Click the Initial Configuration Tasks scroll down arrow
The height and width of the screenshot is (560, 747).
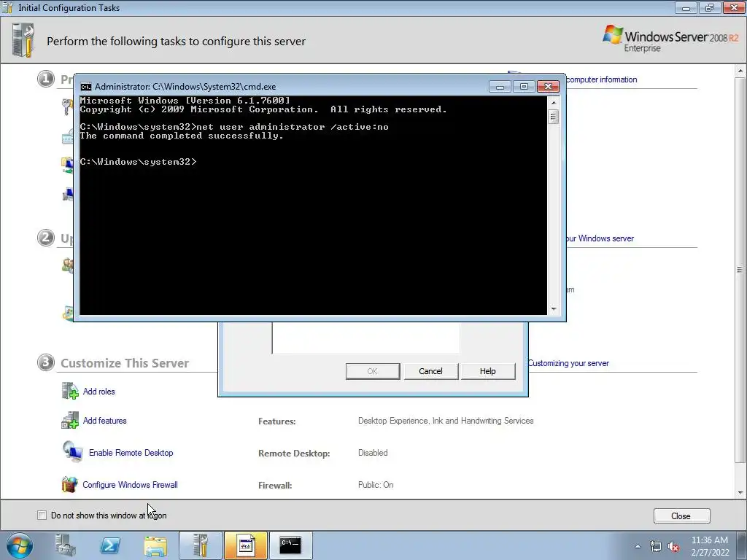[740, 493]
